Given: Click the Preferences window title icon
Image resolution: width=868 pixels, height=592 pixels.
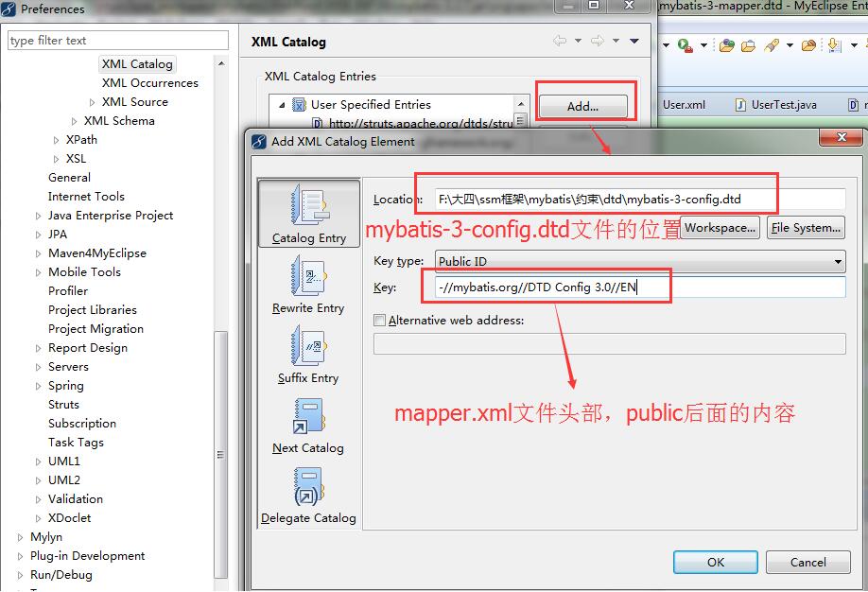Looking at the screenshot, I should [9, 9].
